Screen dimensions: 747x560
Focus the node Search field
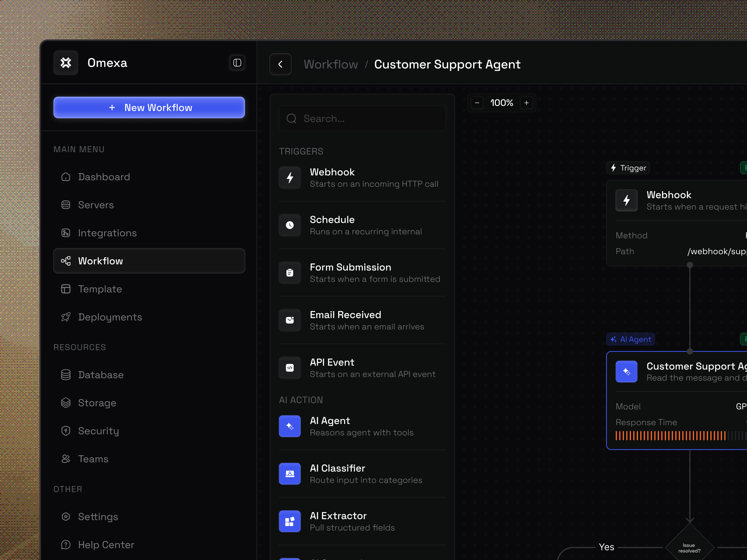362,119
